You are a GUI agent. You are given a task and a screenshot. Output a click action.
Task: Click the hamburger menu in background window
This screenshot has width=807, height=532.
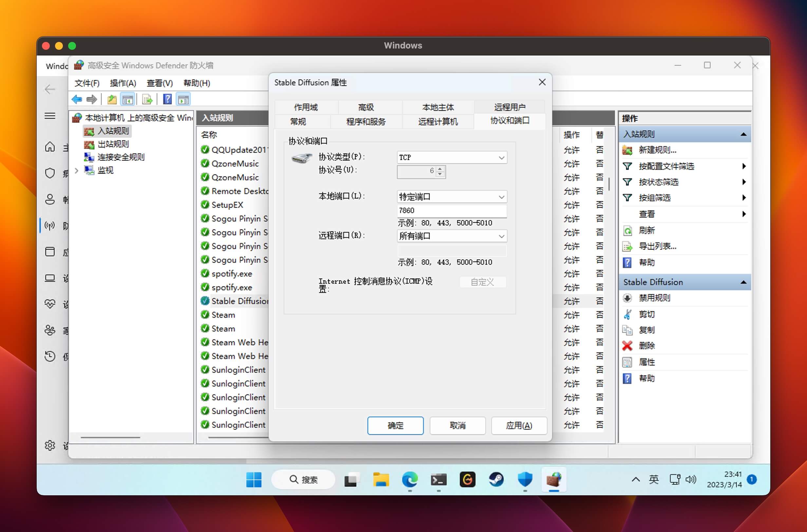(x=50, y=116)
